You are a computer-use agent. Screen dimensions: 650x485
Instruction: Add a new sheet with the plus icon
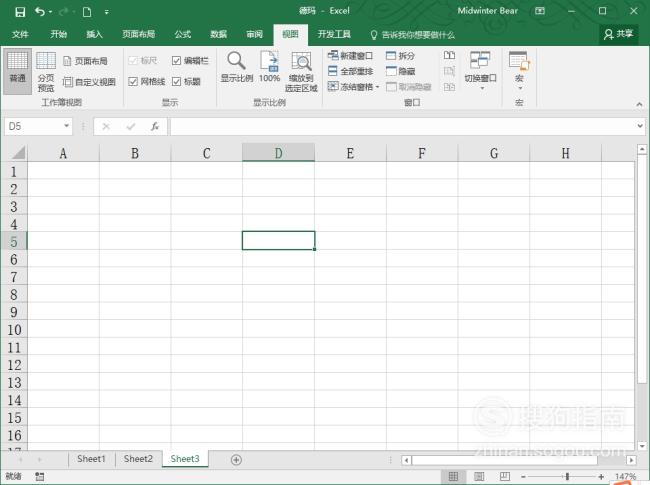click(236, 460)
